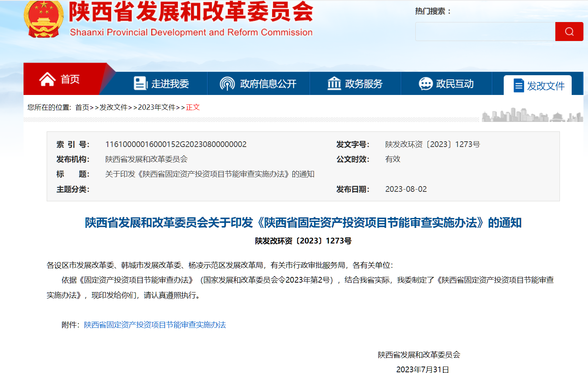Click the broadcast icon for 政府信息公开
588x373 pixels.
pyautogui.click(x=227, y=83)
